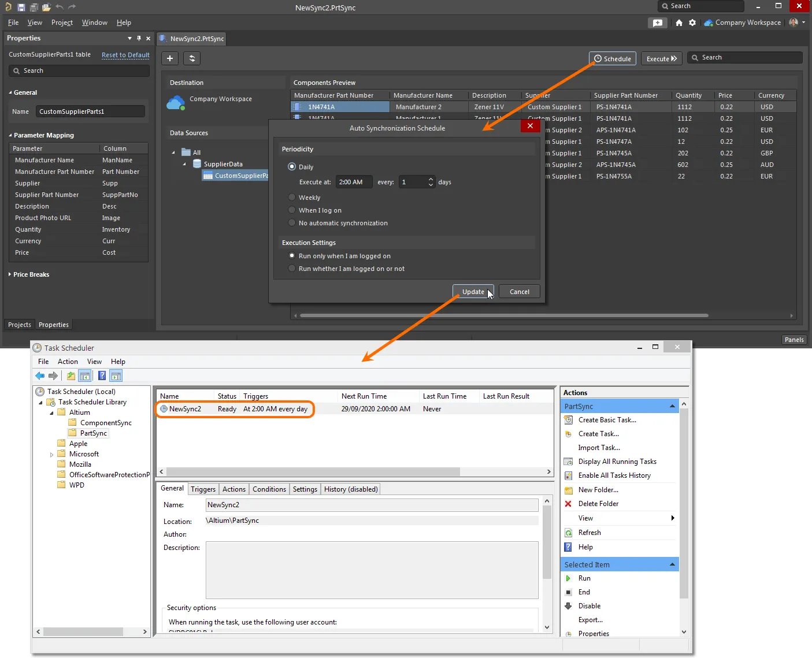This screenshot has height=658, width=812.
Task: Click the open folder icon in title bar
Action: pyautogui.click(x=46, y=8)
